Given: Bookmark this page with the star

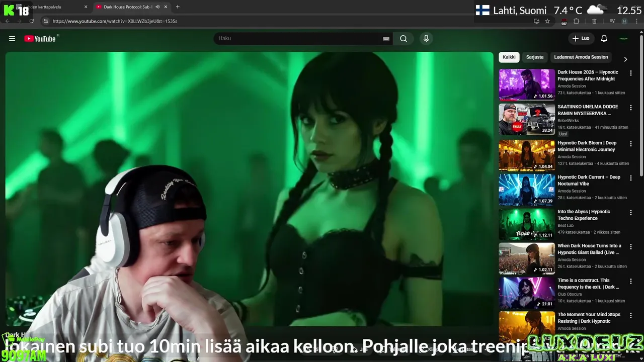Looking at the screenshot, I should [x=547, y=21].
